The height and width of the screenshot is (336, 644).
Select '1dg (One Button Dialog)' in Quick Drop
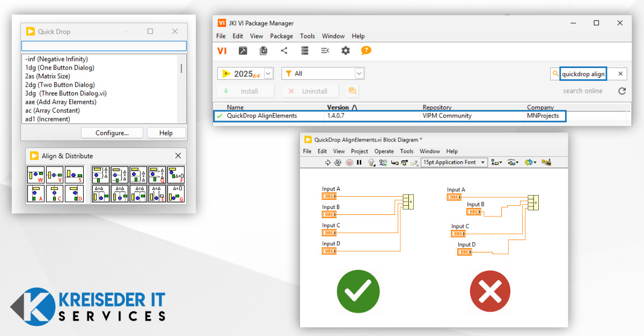click(60, 68)
